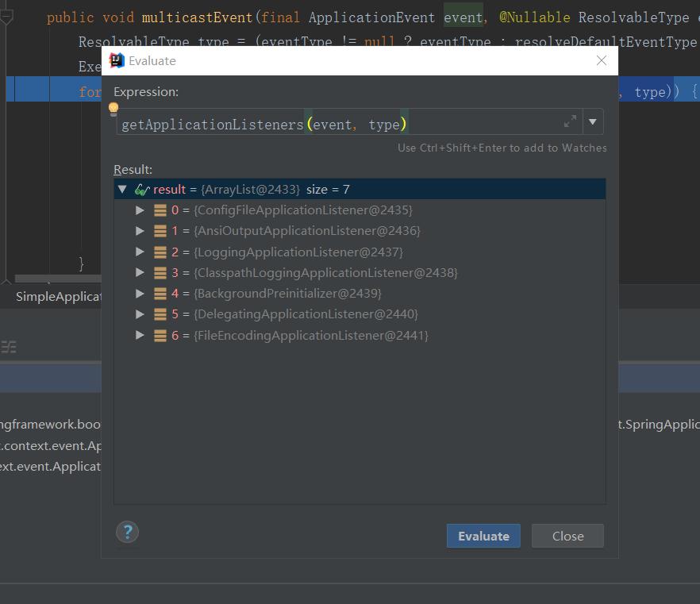Collapse the result ArrayList node
Screen dimensions: 700x604
(x=122, y=189)
